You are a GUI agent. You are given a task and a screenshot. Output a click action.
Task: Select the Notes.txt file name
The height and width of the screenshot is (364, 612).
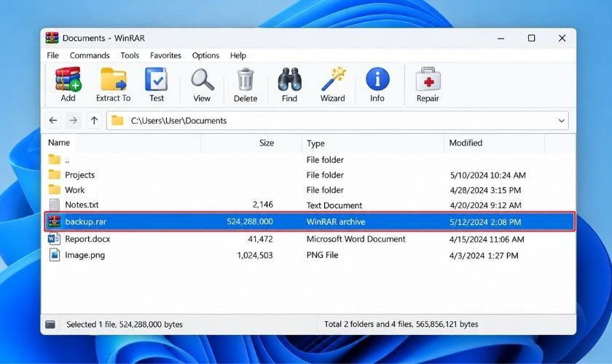pos(82,205)
